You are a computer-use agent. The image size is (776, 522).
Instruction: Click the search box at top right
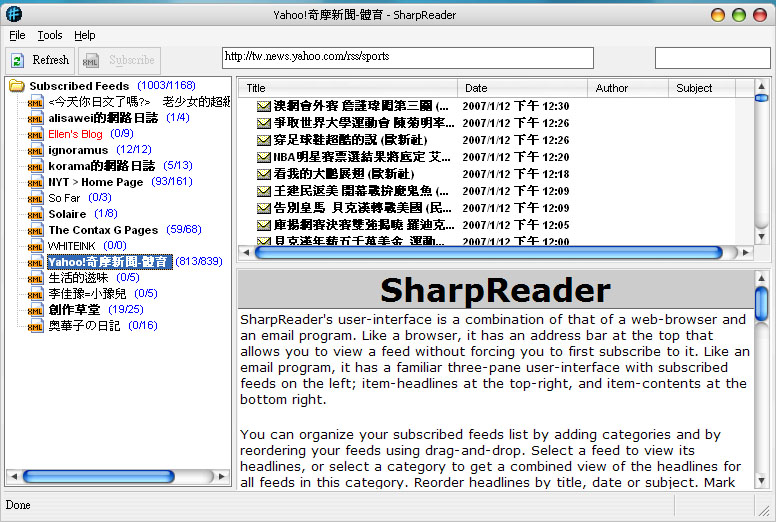713,57
